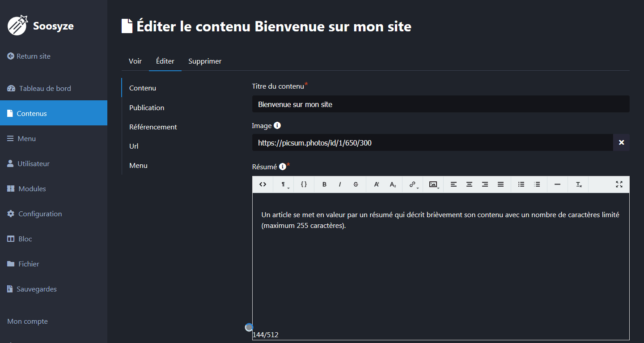
Task: Clear the Image URL with the X button
Action: [621, 142]
